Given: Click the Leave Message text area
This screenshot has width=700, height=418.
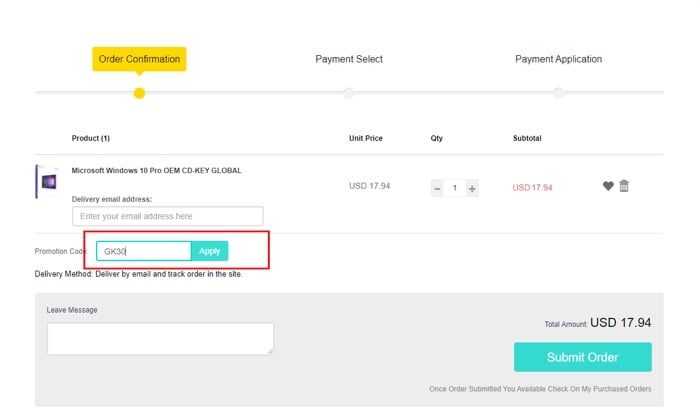Looking at the screenshot, I should click(x=160, y=339).
